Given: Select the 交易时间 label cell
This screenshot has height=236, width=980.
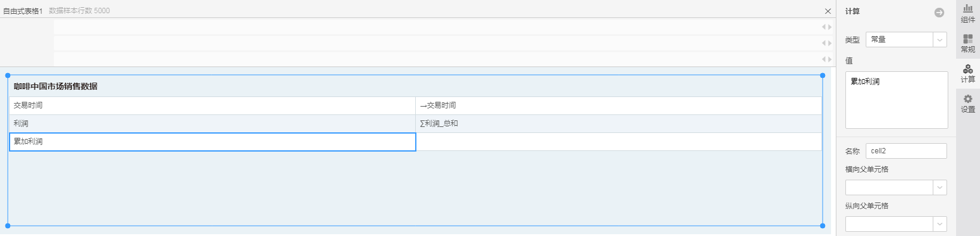Looking at the screenshot, I should point(212,105).
